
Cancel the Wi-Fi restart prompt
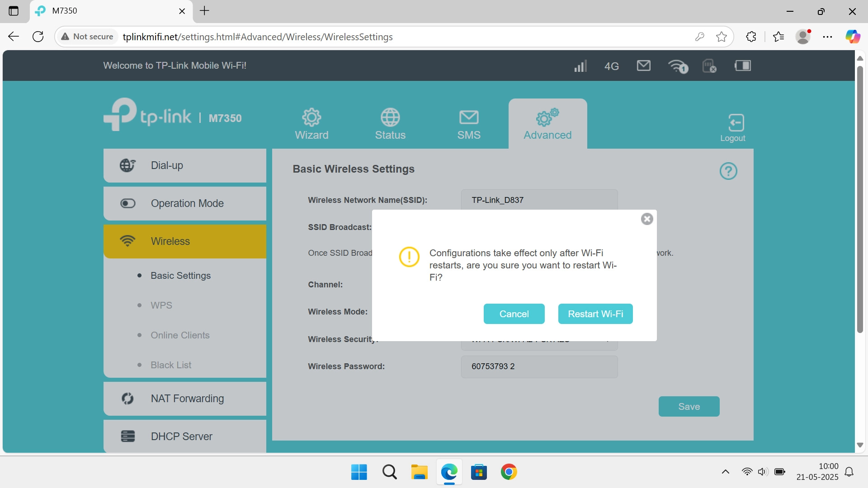click(514, 314)
